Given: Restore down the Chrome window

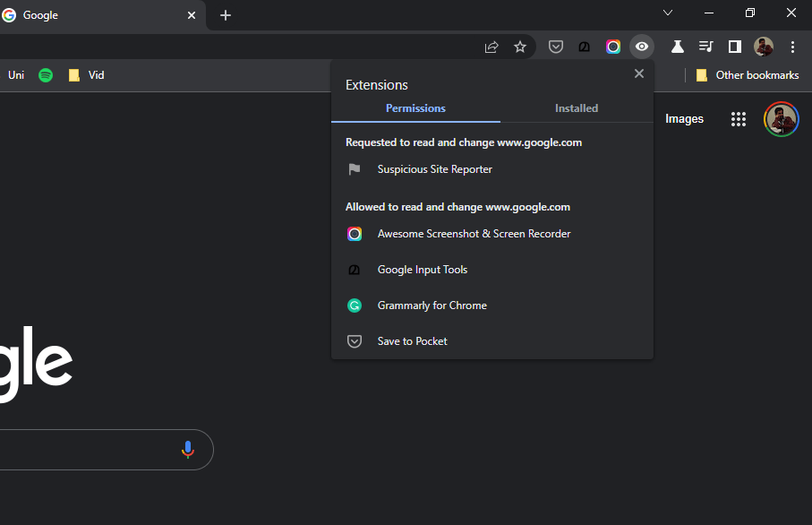Looking at the screenshot, I should [750, 13].
